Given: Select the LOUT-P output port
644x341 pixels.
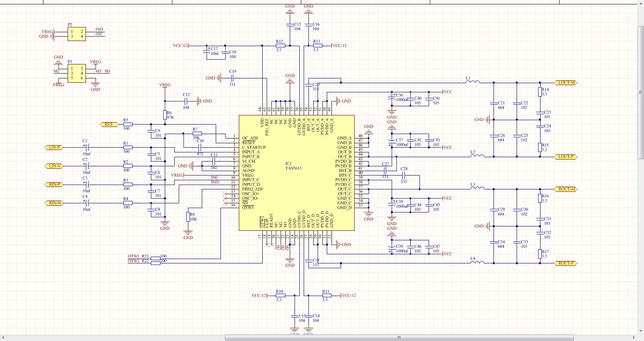Looking at the screenshot, I should click(566, 157).
